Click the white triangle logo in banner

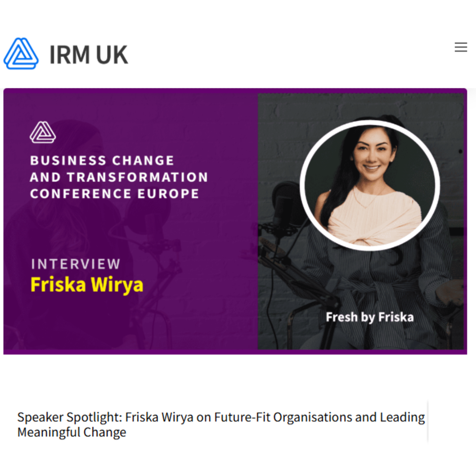click(x=43, y=132)
